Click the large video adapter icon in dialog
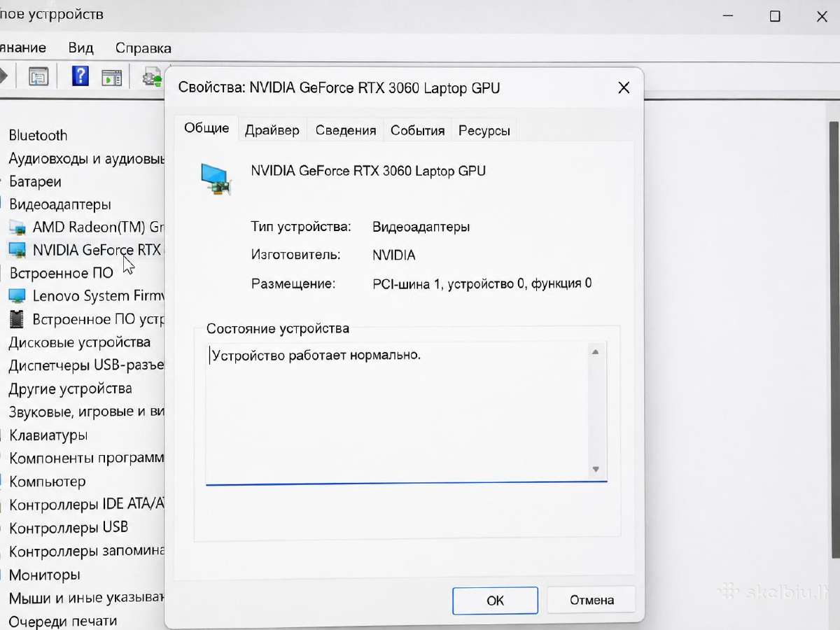Screen dimensions: 840x630 point(216,178)
